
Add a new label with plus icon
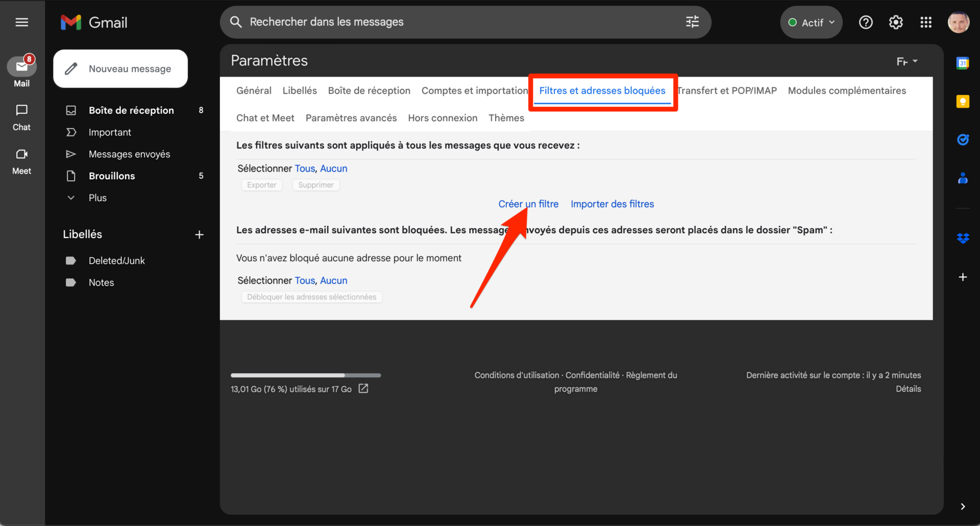[x=199, y=234]
